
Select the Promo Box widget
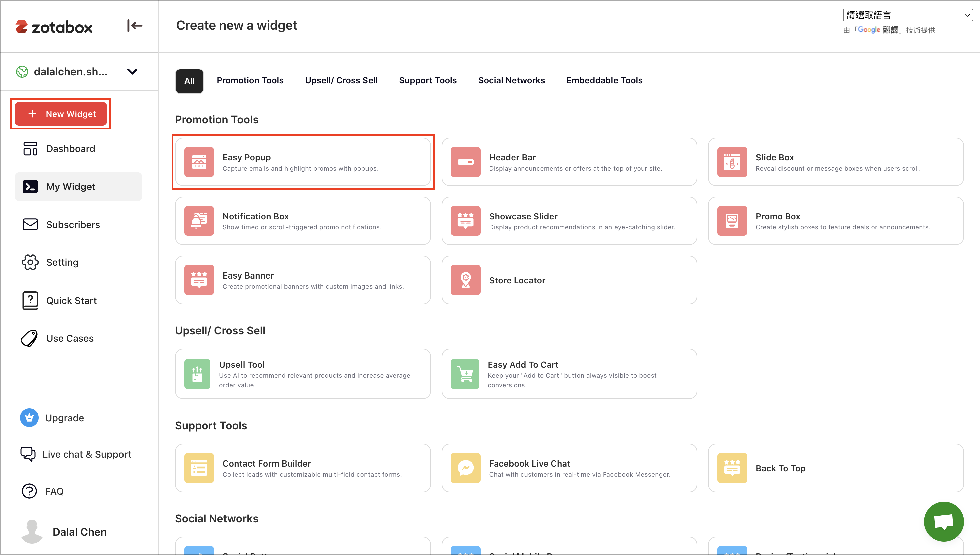pyautogui.click(x=836, y=221)
